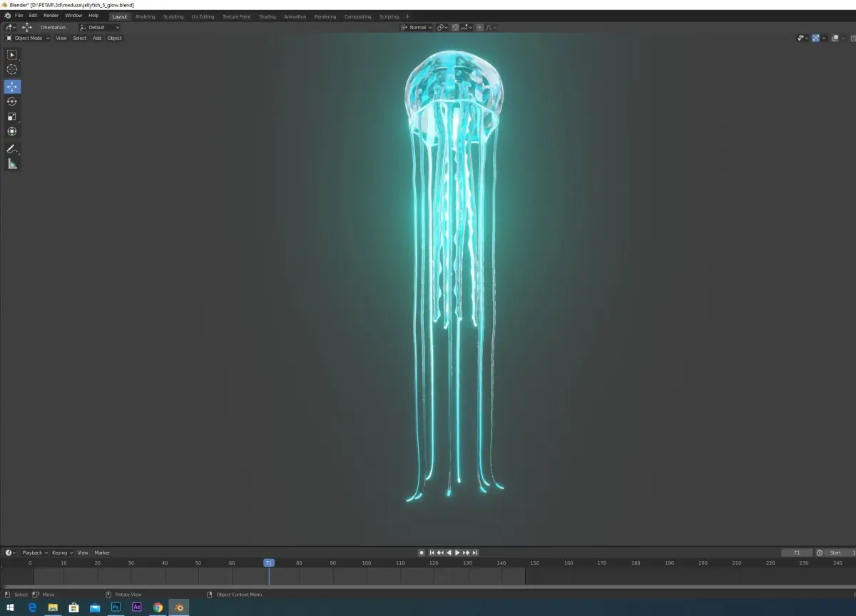This screenshot has height=616, width=856.
Task: Open the Windows Start menu
Action: click(11, 607)
